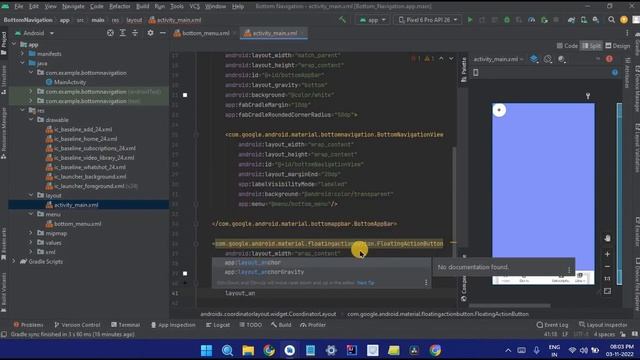Open Windows Start menu
Image resolution: width=640 pixels, height=360 pixels.
click(207, 350)
